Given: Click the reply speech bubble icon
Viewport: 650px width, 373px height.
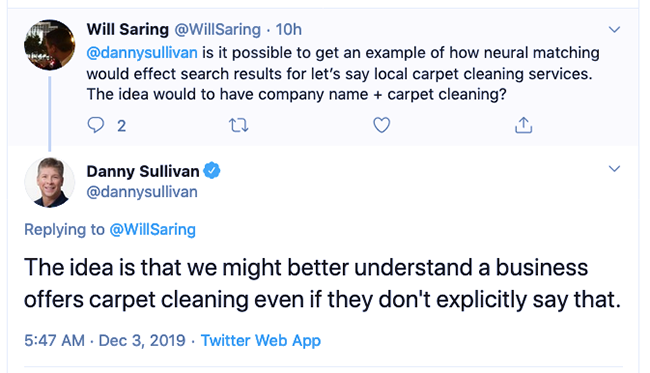Looking at the screenshot, I should [x=96, y=125].
